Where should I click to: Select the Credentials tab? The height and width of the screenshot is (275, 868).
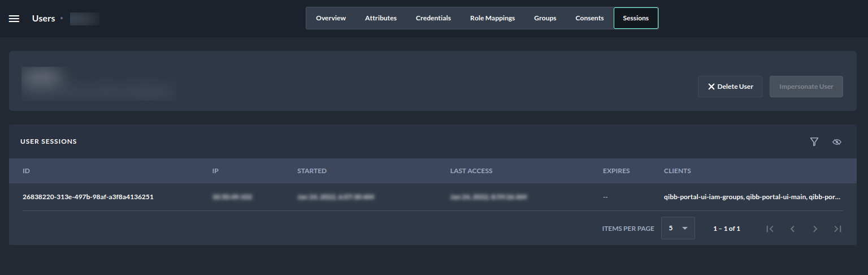click(433, 18)
